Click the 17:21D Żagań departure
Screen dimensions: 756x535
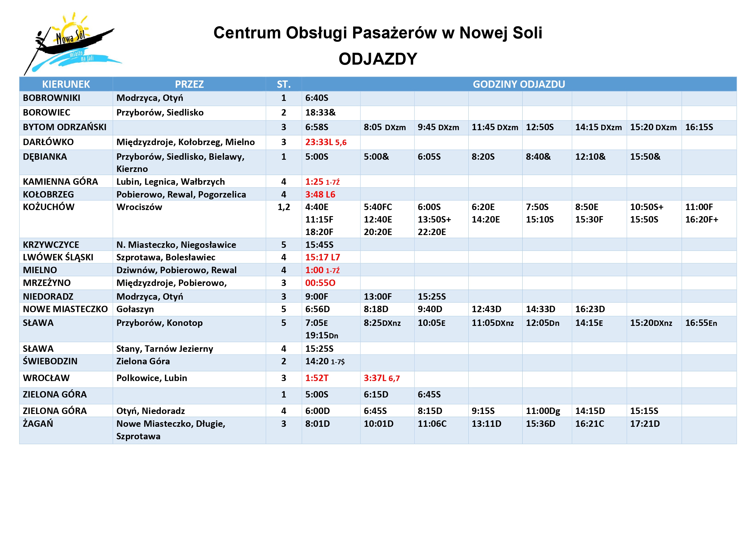645,424
